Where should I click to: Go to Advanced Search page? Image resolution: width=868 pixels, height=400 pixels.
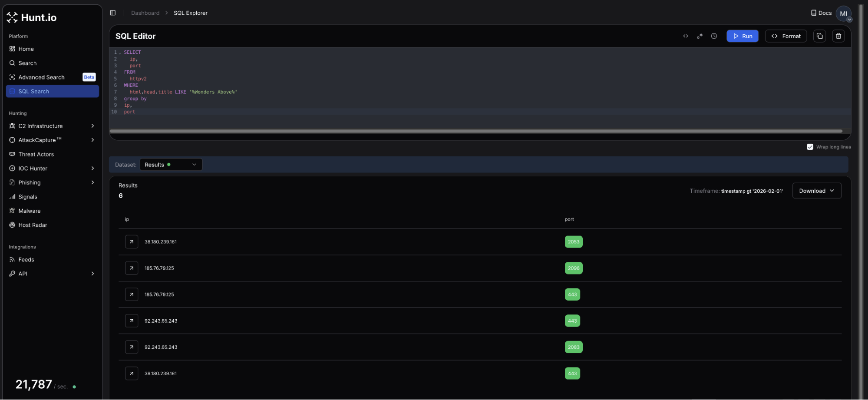pyautogui.click(x=41, y=77)
